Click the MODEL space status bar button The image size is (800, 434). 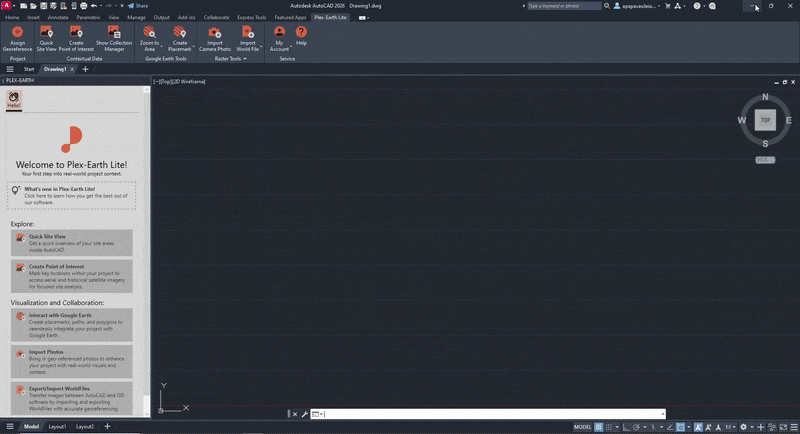coord(583,427)
